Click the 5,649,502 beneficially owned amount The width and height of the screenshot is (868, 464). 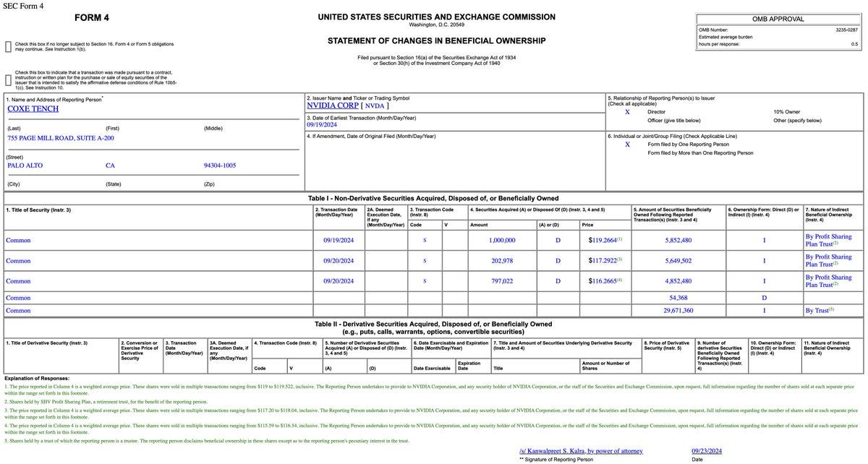[x=678, y=261]
